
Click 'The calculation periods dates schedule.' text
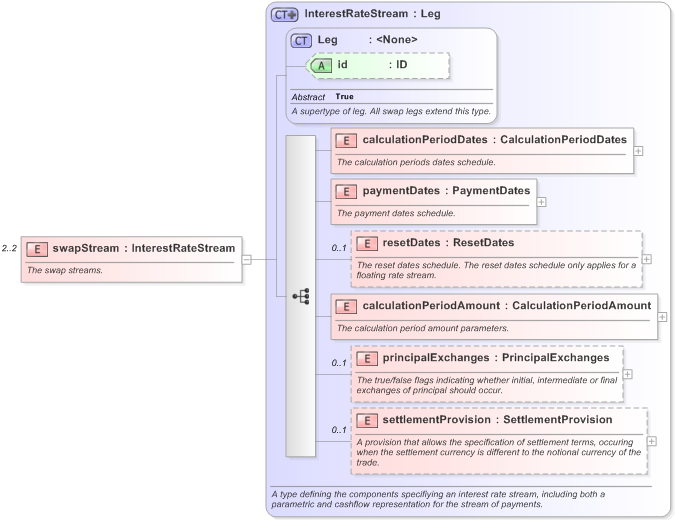[x=416, y=162]
